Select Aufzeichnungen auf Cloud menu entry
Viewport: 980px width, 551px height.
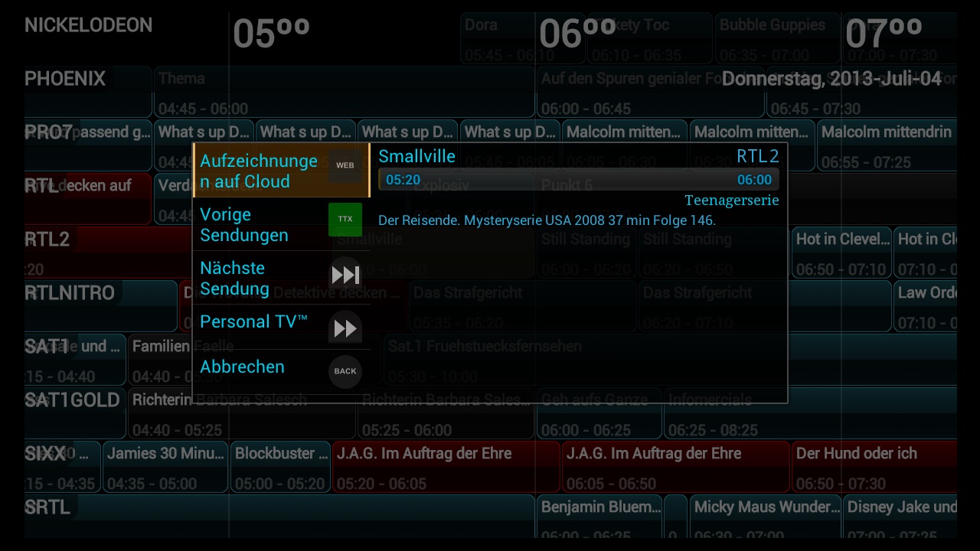(281, 171)
